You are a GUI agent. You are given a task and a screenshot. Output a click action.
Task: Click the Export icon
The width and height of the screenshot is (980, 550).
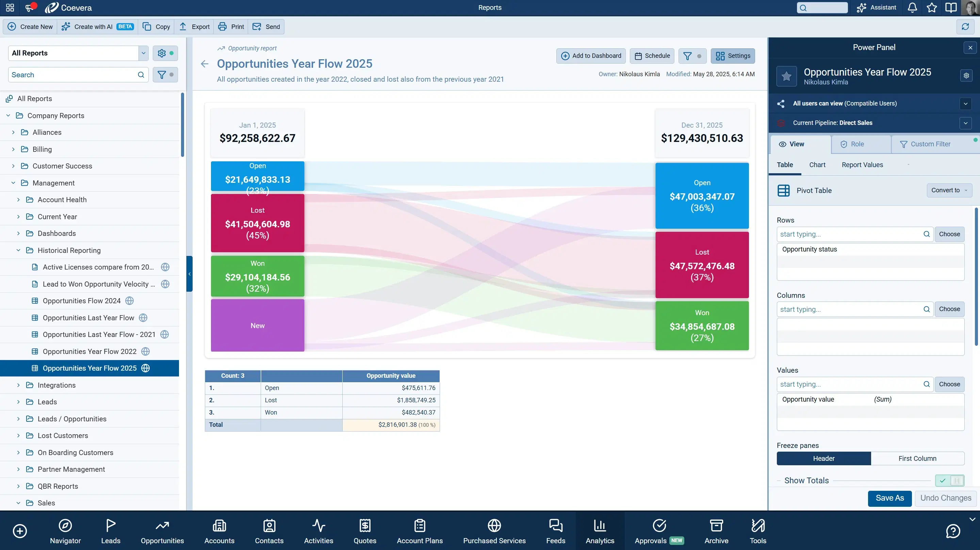[184, 27]
